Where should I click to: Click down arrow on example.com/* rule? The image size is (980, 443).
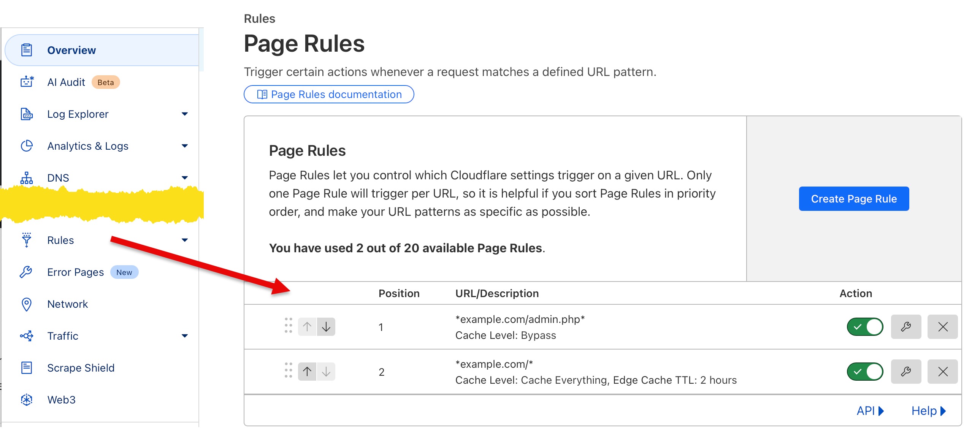(326, 372)
